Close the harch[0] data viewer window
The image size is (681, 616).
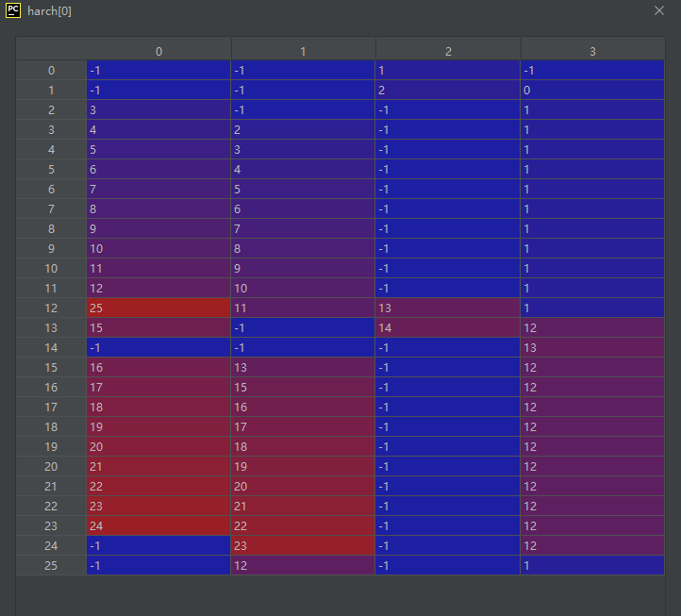(659, 10)
